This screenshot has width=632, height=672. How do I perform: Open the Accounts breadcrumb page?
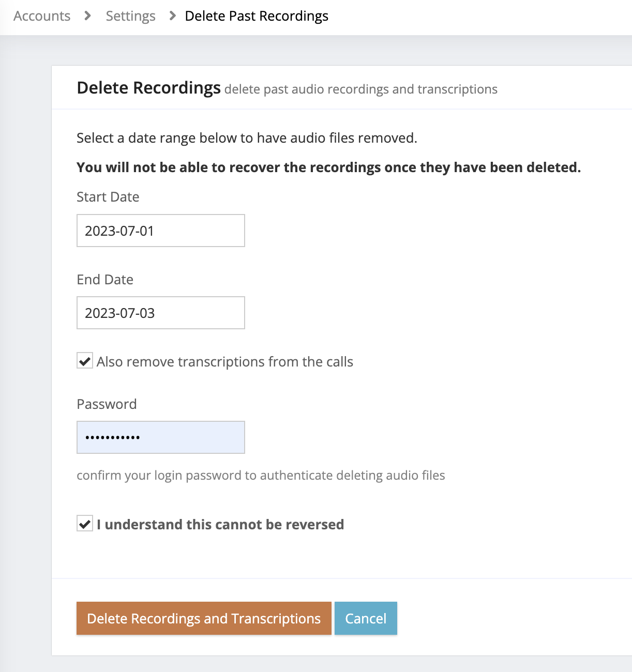(x=41, y=16)
